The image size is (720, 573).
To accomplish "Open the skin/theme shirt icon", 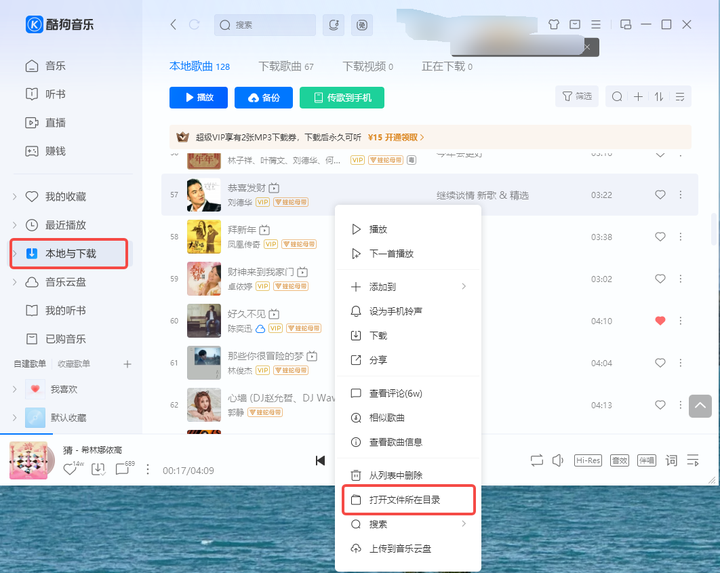I will pyautogui.click(x=554, y=24).
